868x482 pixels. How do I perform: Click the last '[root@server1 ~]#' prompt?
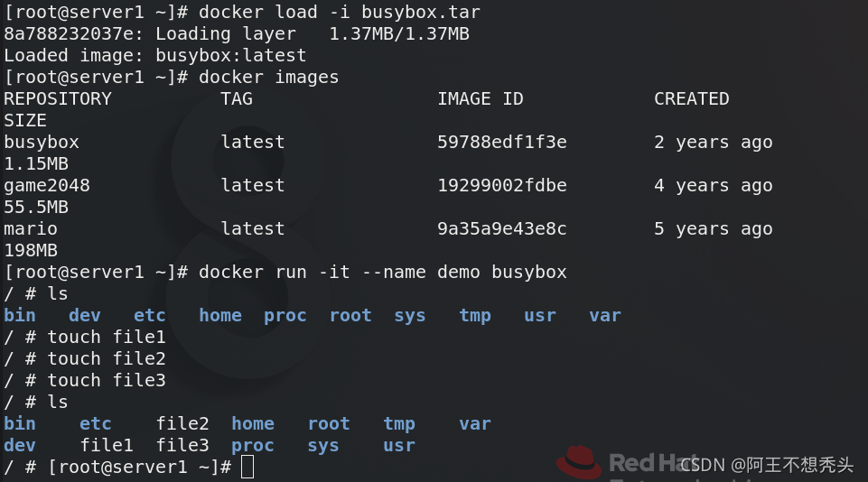click(x=139, y=467)
